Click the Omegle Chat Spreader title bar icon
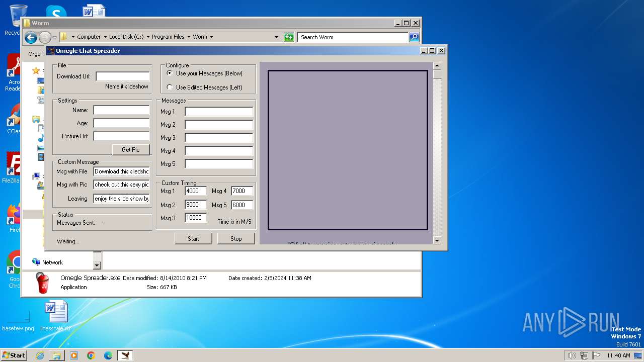The image size is (644, 362). (51, 50)
